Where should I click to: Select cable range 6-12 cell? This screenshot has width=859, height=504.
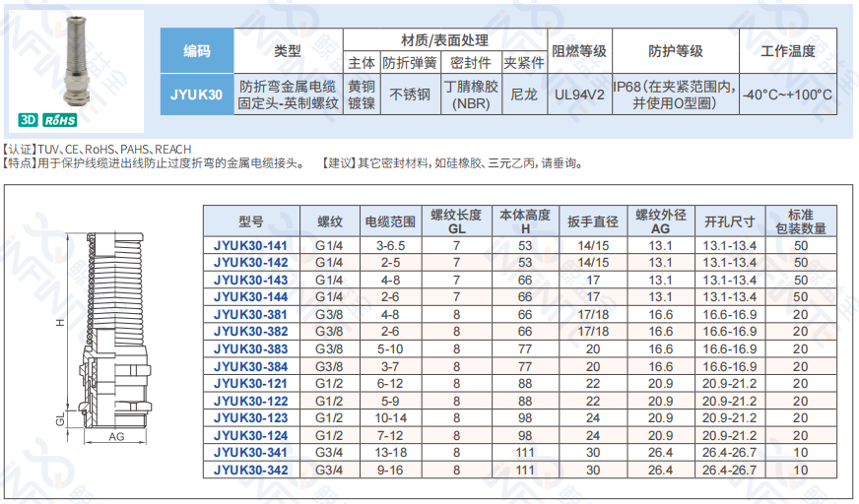(391, 383)
